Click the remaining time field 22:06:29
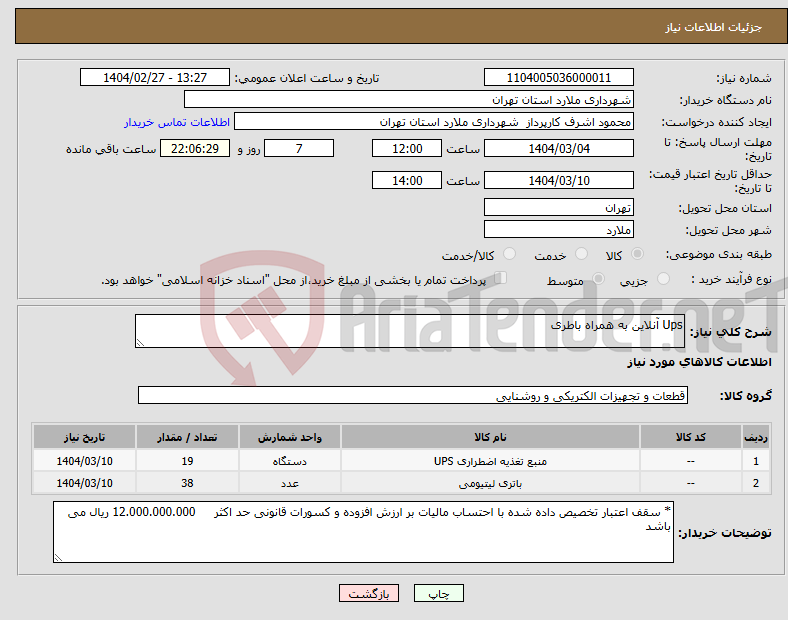The image size is (788, 620). click(195, 148)
